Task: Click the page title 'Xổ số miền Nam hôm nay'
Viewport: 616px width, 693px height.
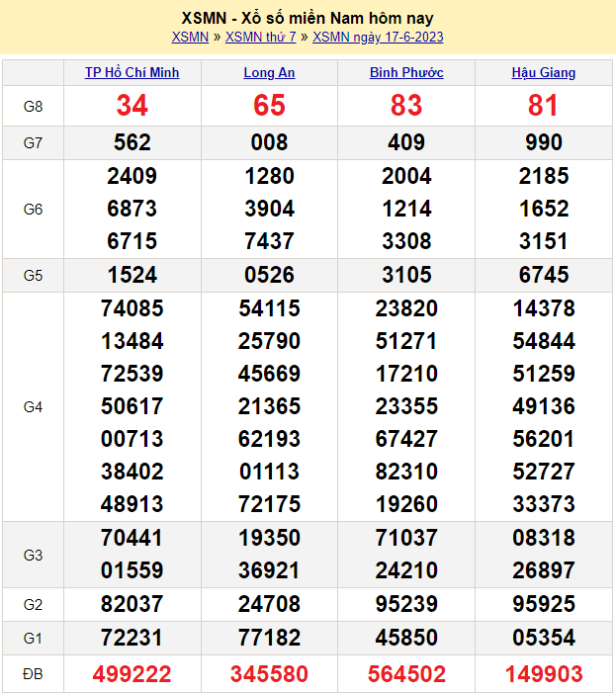Action: 308,18
